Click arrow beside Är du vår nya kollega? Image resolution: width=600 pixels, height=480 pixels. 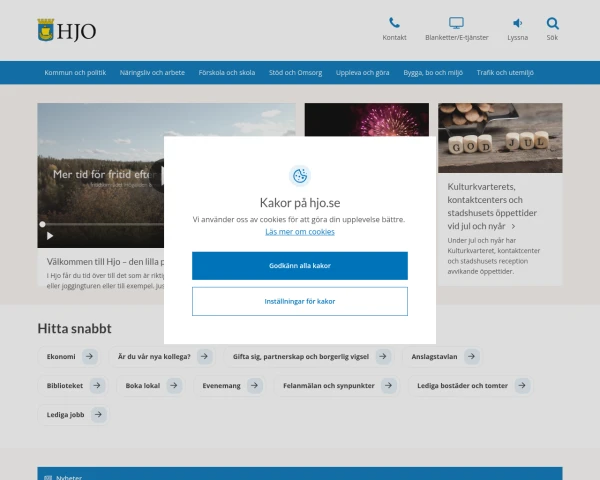(204, 356)
